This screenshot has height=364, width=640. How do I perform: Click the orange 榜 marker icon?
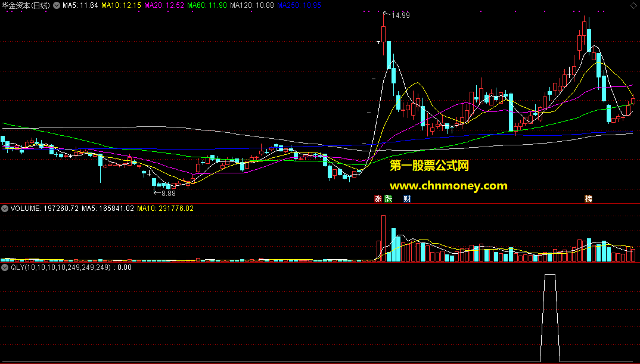(x=588, y=199)
